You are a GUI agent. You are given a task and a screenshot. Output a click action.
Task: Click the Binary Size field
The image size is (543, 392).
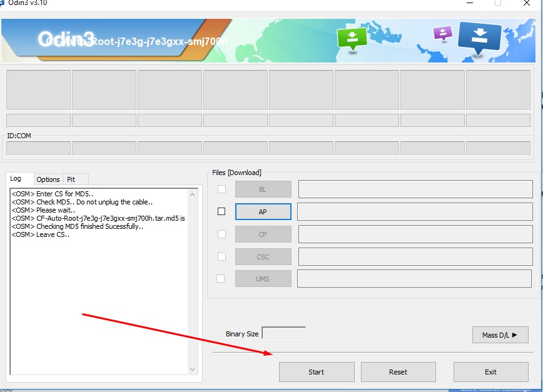(284, 333)
